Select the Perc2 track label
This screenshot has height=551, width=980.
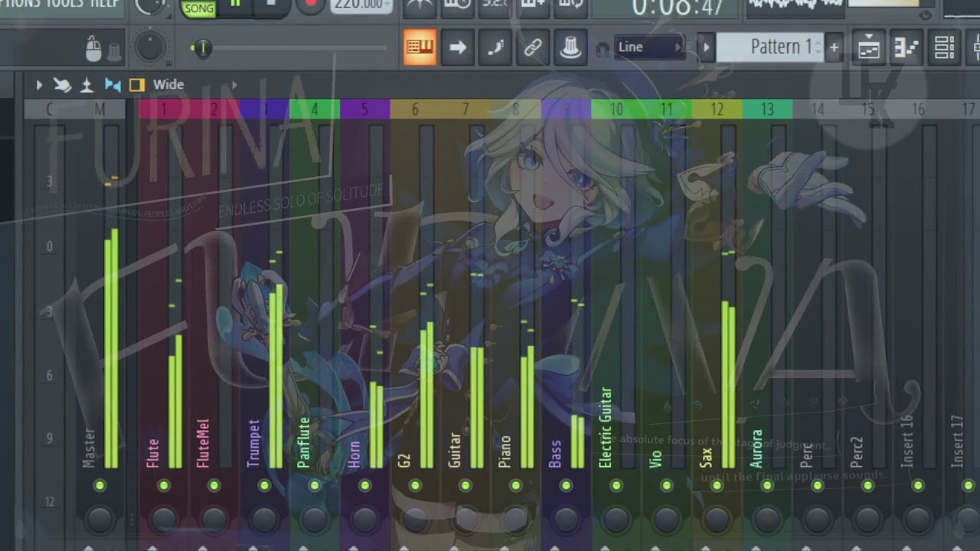(857, 452)
